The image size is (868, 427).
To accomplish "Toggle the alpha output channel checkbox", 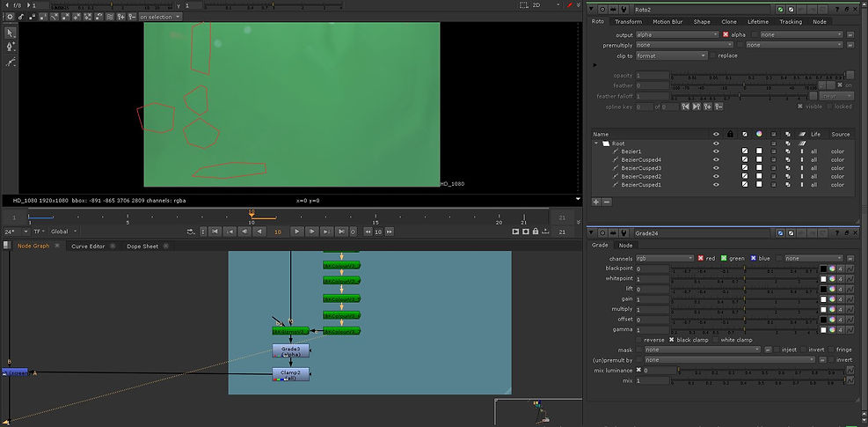I will [726, 35].
